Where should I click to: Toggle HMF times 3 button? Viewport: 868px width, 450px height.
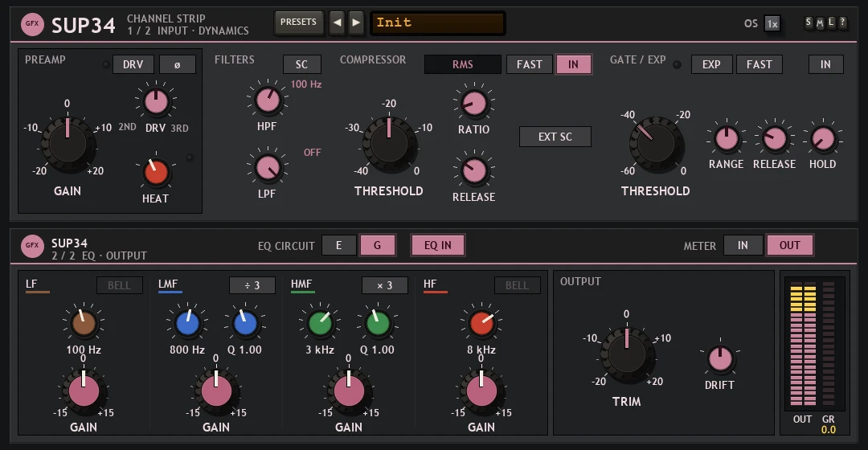pyautogui.click(x=385, y=285)
